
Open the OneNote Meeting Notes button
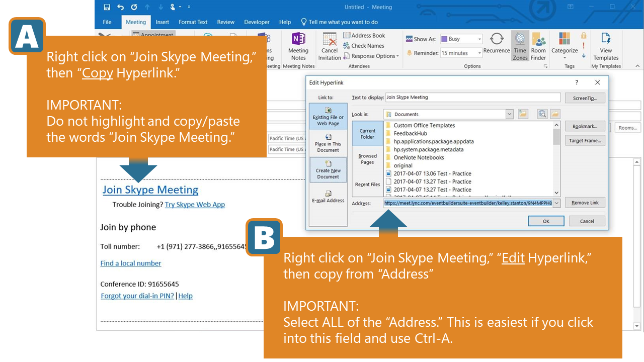click(298, 47)
